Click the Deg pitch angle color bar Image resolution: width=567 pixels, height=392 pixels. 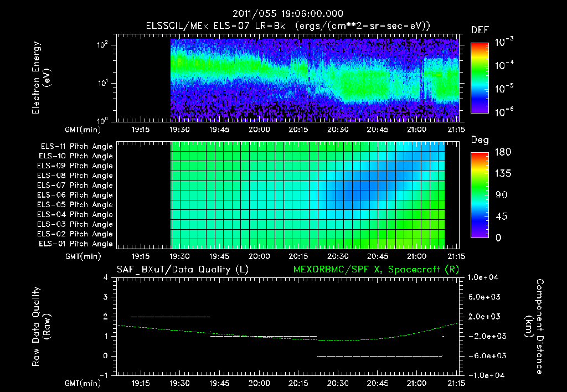480,195
